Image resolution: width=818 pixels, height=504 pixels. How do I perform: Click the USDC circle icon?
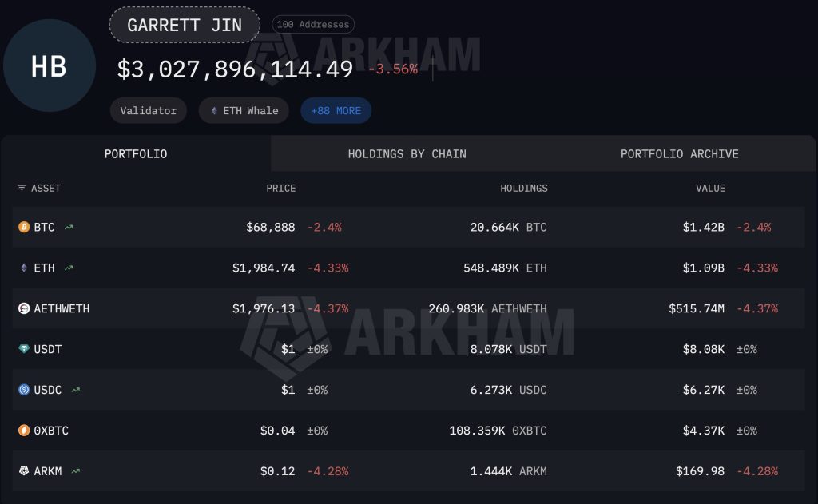pyautogui.click(x=22, y=390)
